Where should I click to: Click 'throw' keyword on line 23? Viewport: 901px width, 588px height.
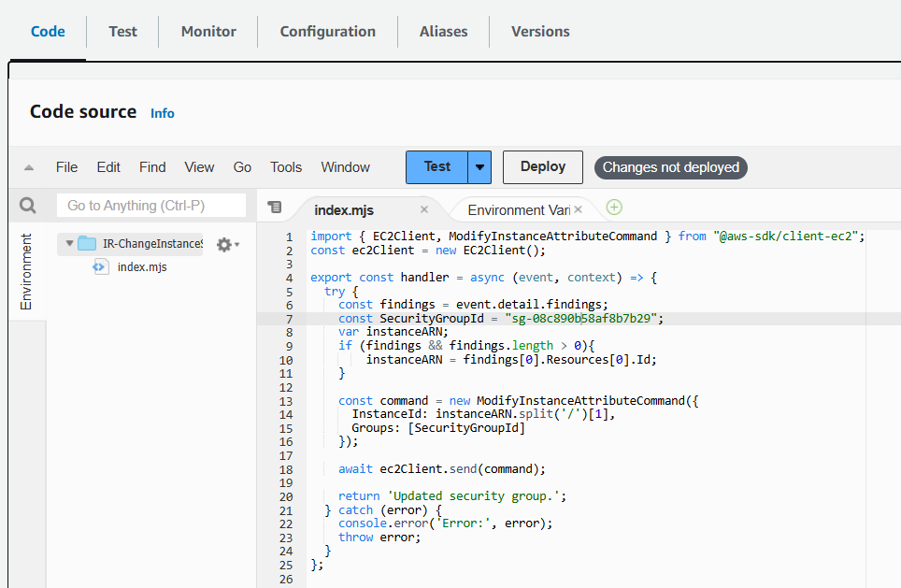point(356,538)
